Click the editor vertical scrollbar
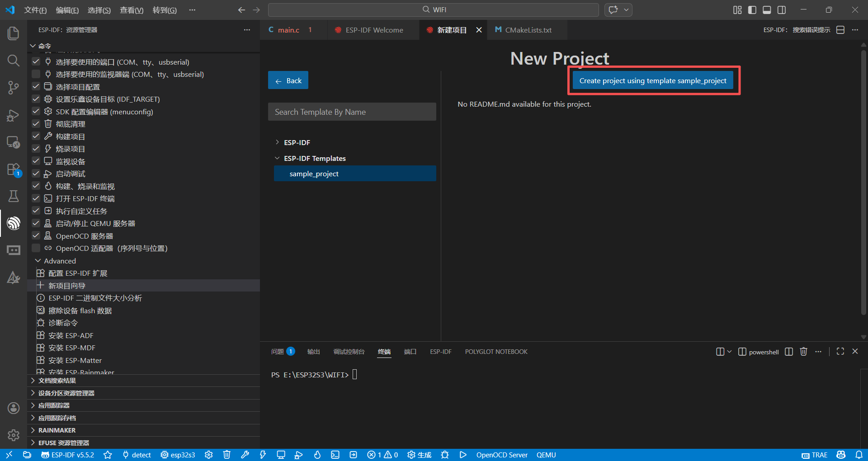868x461 pixels. click(x=863, y=183)
